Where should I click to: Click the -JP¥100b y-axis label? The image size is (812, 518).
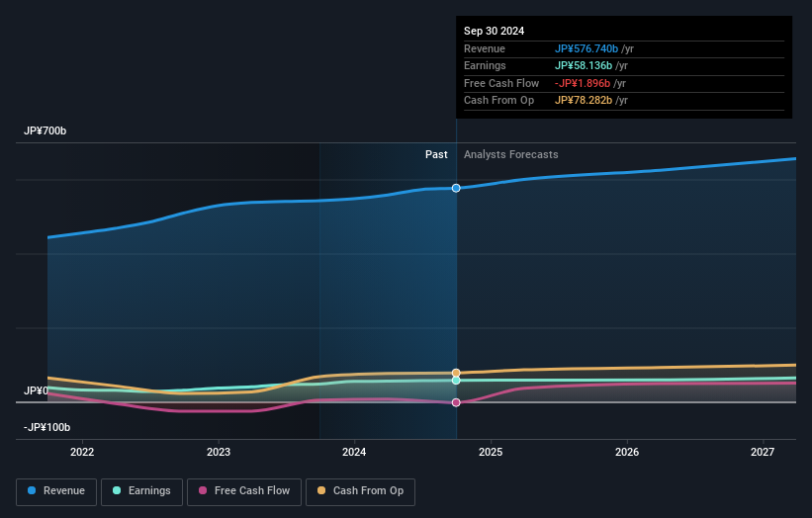click(x=46, y=427)
